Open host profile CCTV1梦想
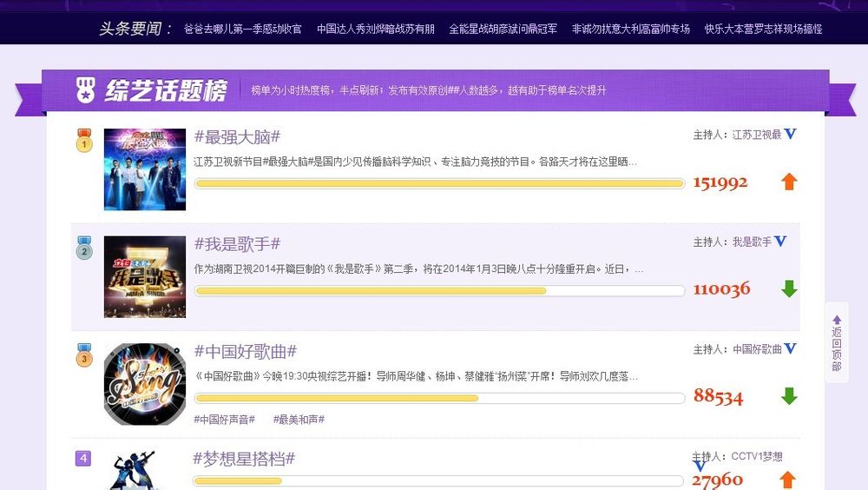 click(x=757, y=457)
